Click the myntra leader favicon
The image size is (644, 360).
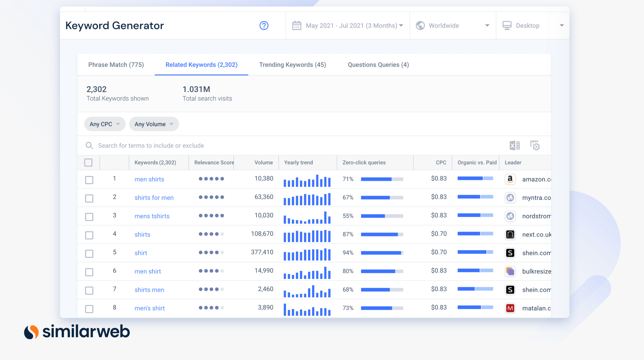coord(510,198)
